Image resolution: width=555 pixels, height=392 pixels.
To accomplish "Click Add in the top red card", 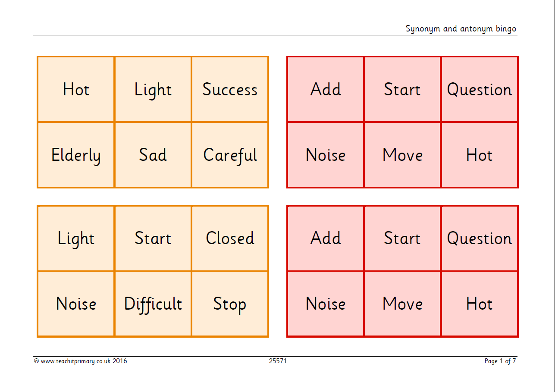I will pos(326,89).
